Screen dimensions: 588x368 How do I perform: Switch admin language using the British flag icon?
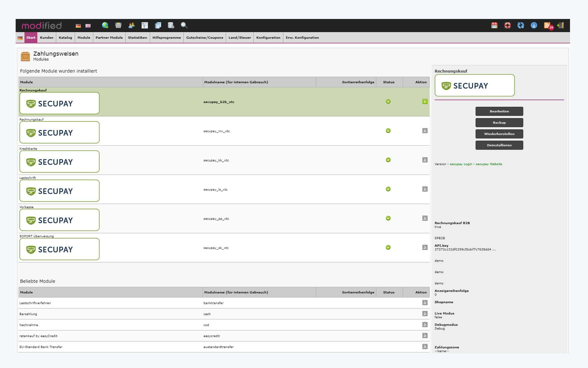[88, 25]
